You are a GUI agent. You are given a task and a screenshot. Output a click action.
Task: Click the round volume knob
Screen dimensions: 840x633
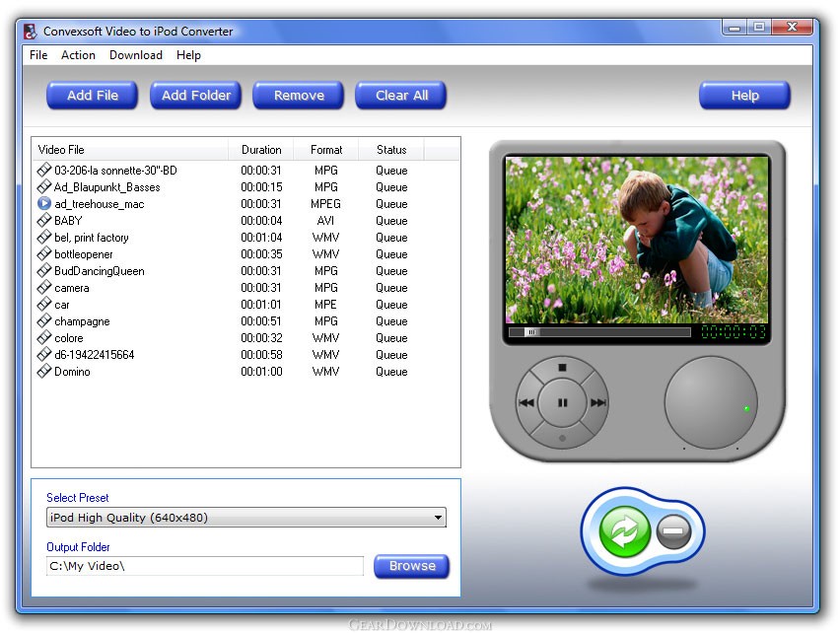[711, 402]
